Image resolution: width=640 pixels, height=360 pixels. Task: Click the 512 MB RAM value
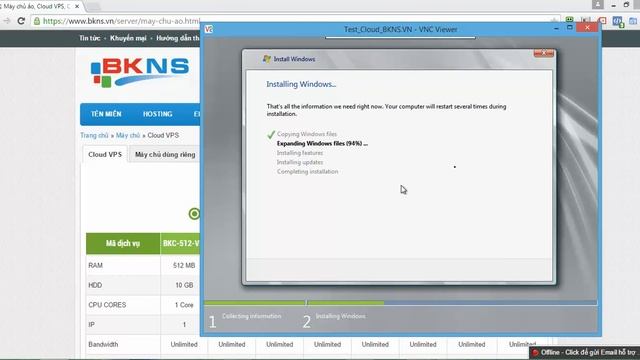[x=184, y=266]
